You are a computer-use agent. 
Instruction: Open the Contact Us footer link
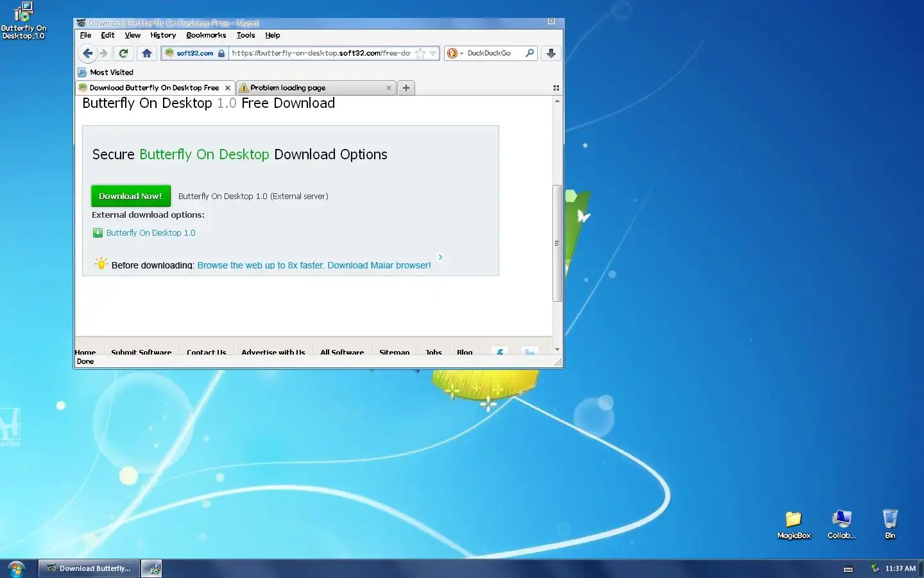(x=207, y=352)
